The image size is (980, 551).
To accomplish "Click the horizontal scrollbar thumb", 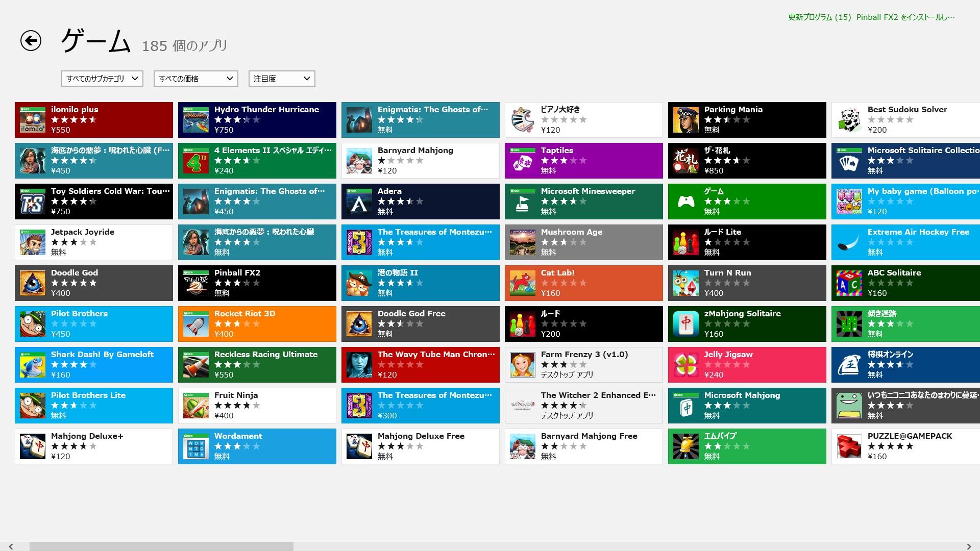I will tap(161, 546).
